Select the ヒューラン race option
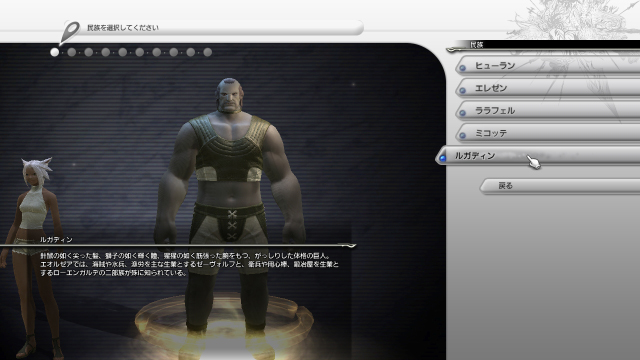 (547, 65)
